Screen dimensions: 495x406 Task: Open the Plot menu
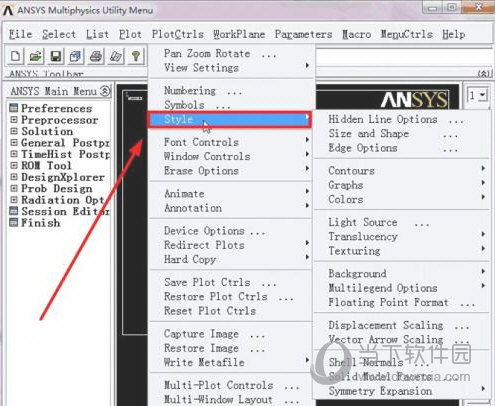point(130,34)
